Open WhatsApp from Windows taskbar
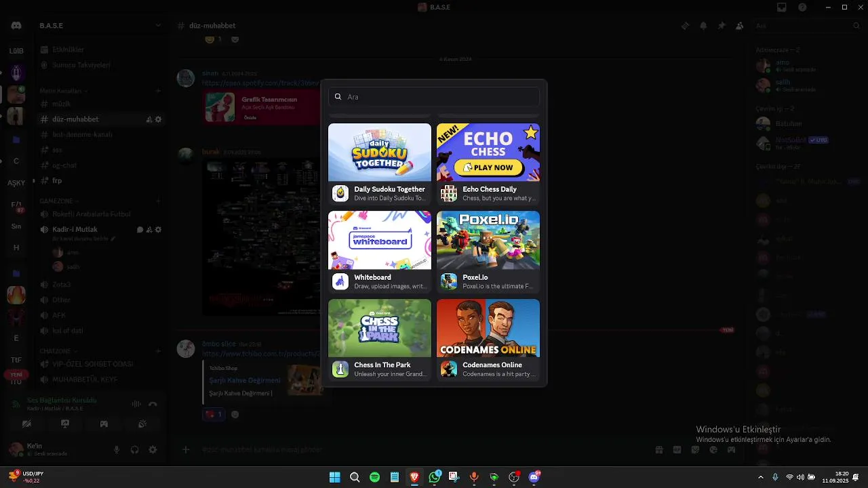The height and width of the screenshot is (488, 868). pyautogui.click(x=435, y=477)
